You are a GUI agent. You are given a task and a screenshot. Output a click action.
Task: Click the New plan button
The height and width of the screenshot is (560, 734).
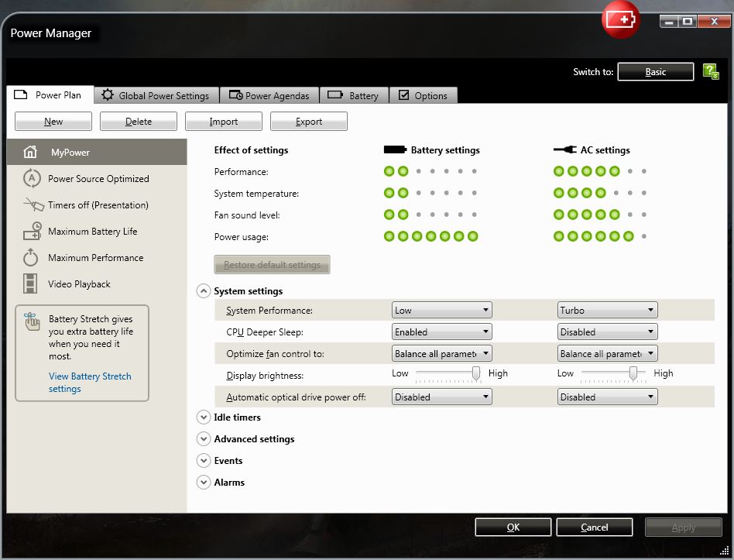pos(53,122)
